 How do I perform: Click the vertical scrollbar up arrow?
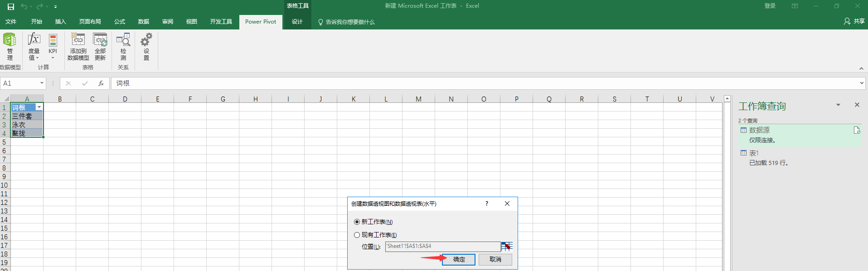(727, 98)
